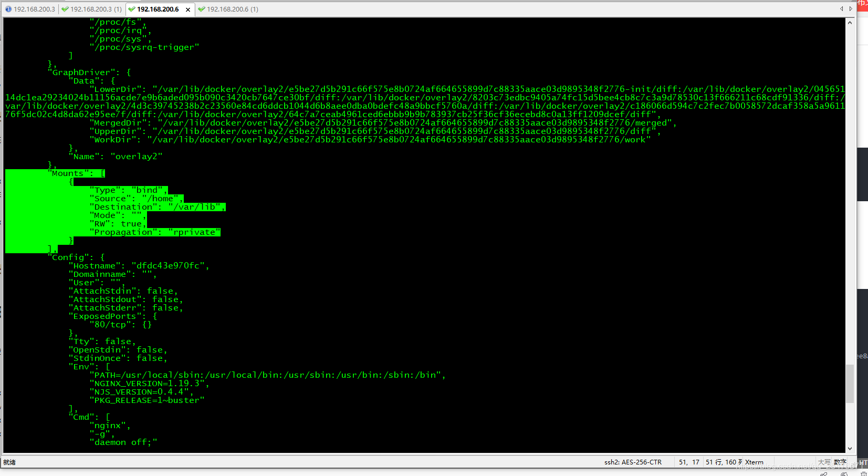Click the "80/tcp": {} line

point(121,325)
